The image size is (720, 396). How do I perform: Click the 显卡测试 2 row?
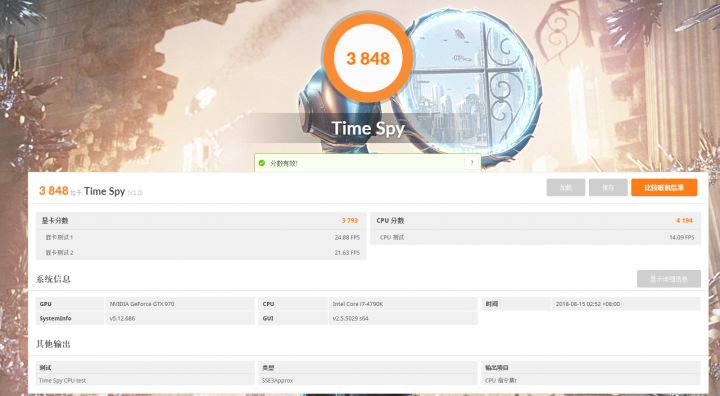tap(201, 253)
